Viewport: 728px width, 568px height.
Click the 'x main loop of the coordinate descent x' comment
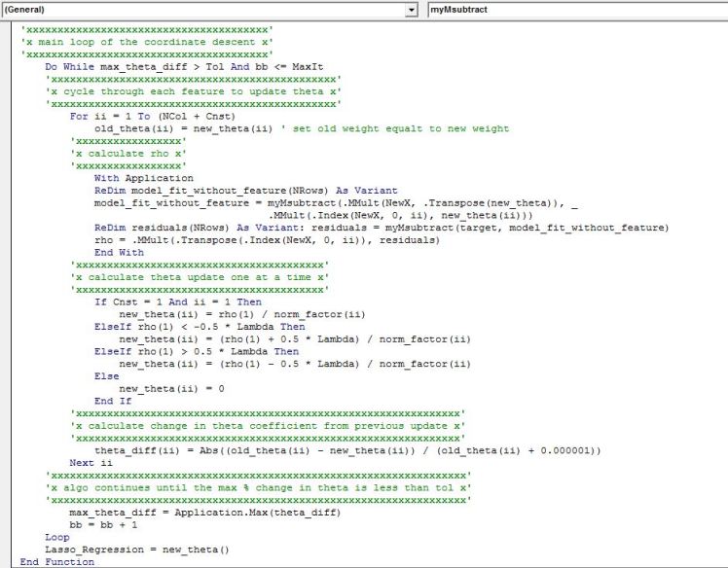click(147, 43)
